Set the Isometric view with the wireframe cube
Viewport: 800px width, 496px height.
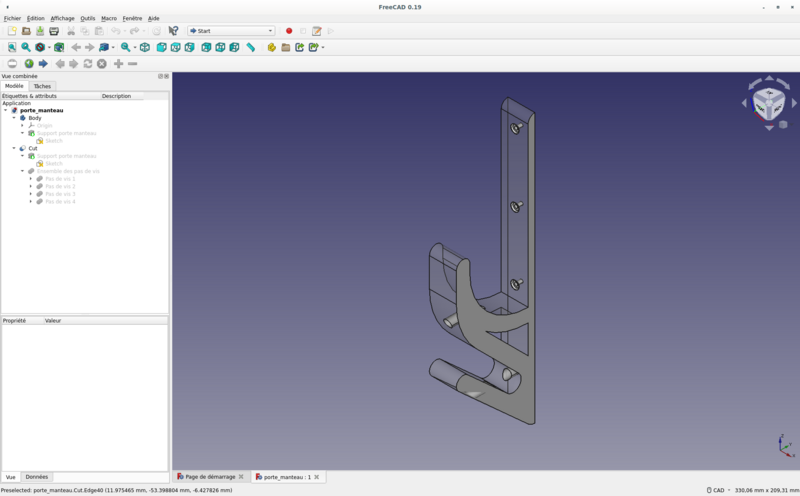[x=145, y=47]
